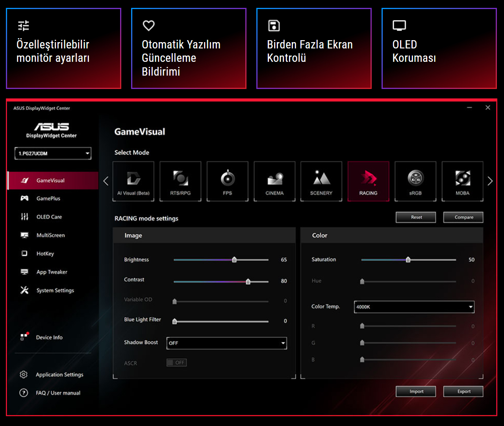The image size is (504, 426).
Task: Open Application Settings link
Action: [x=59, y=374]
